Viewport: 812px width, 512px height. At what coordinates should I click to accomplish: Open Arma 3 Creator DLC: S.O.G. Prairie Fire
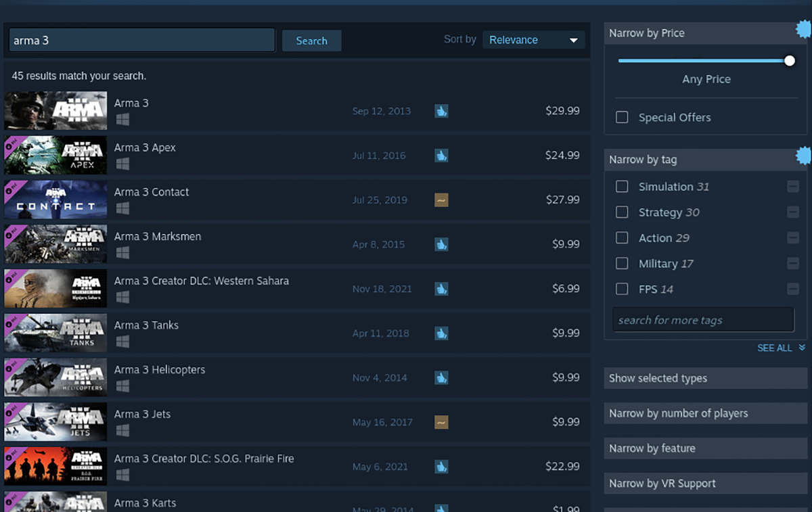[296, 466]
